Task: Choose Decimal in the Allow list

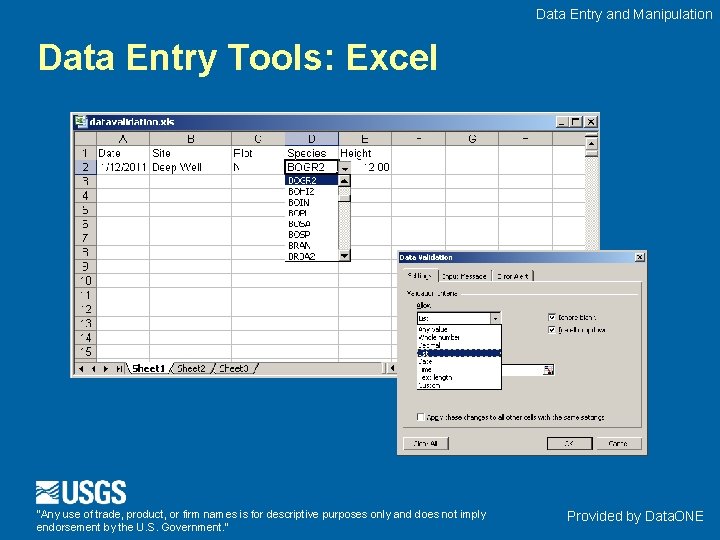Action: point(459,345)
